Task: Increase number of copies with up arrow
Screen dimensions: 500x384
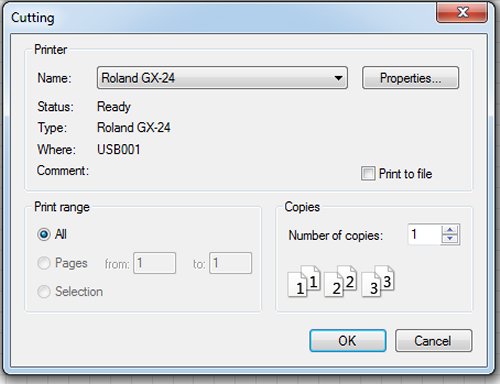Action: (x=450, y=230)
